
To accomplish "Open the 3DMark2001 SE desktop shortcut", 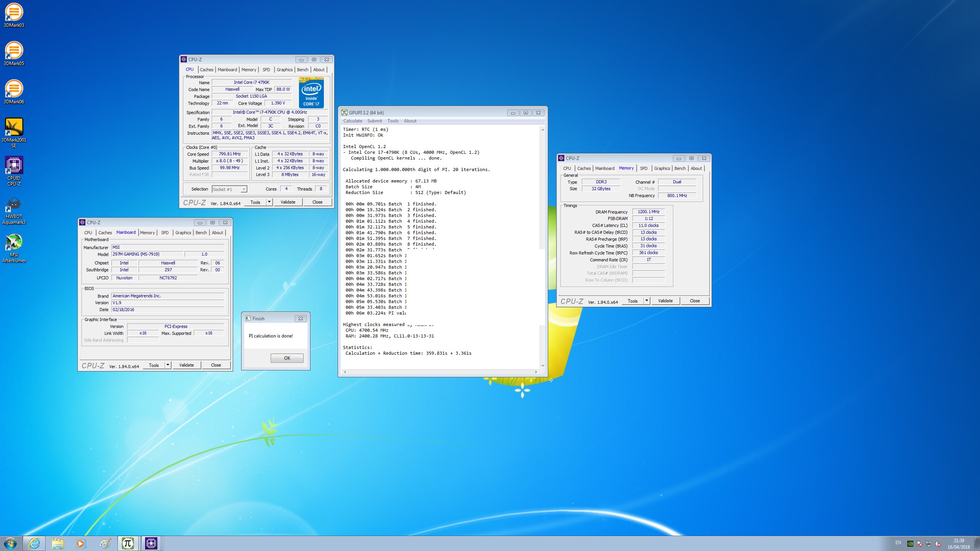I will click(x=14, y=132).
